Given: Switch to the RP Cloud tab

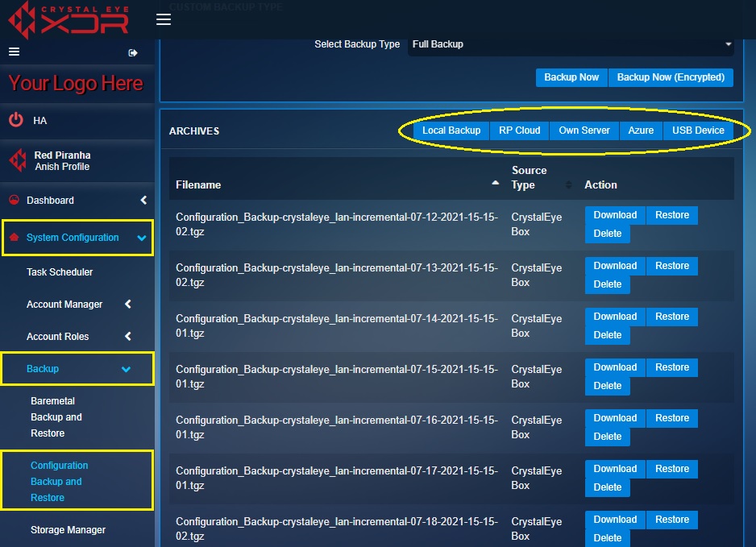Looking at the screenshot, I should pos(519,131).
